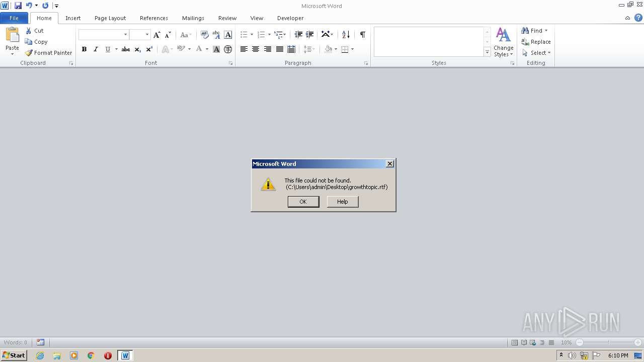Toggle Align Text Left

[244, 49]
